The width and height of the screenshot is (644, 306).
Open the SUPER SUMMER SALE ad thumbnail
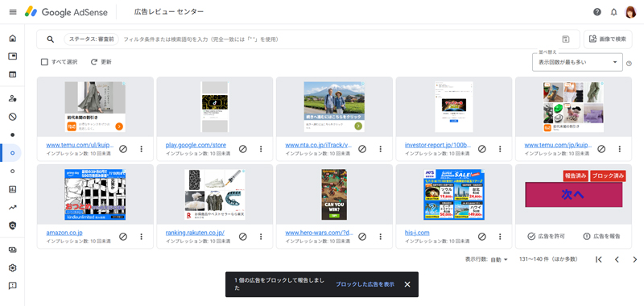(454, 194)
